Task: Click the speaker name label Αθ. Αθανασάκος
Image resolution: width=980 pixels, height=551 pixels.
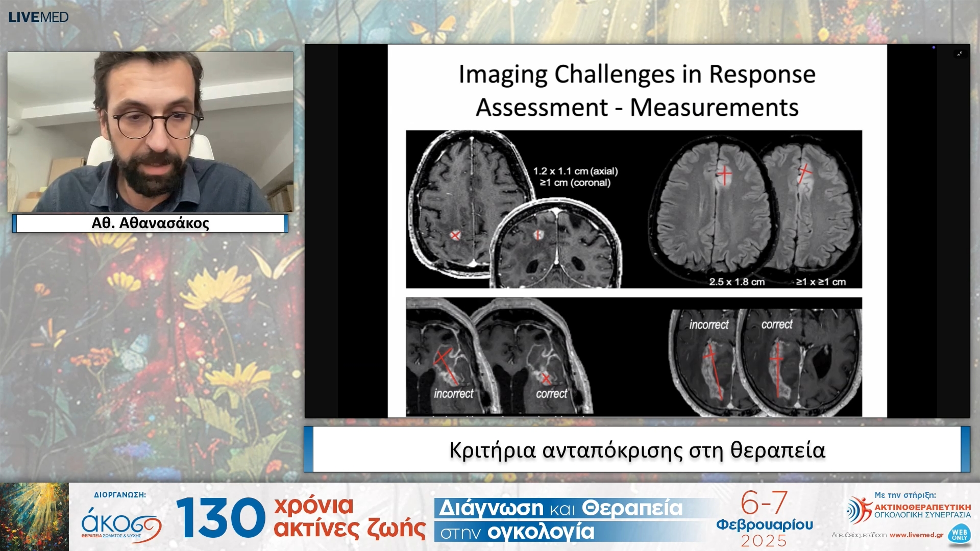Action: tap(150, 223)
